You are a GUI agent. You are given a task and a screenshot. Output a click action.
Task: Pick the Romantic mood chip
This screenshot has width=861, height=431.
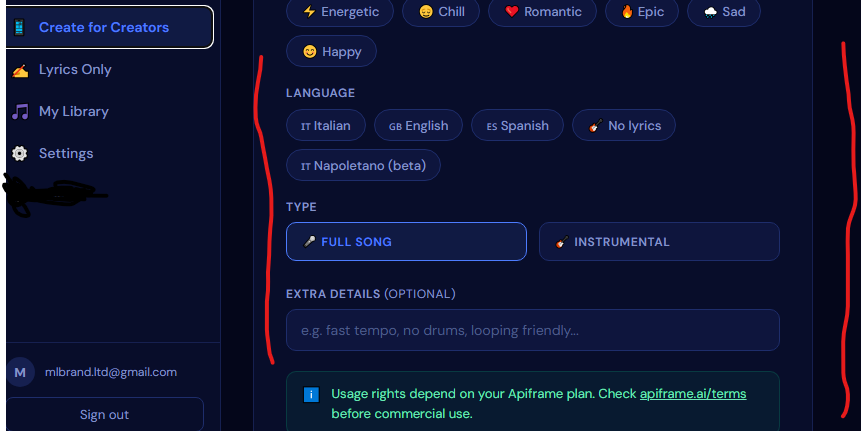point(543,12)
